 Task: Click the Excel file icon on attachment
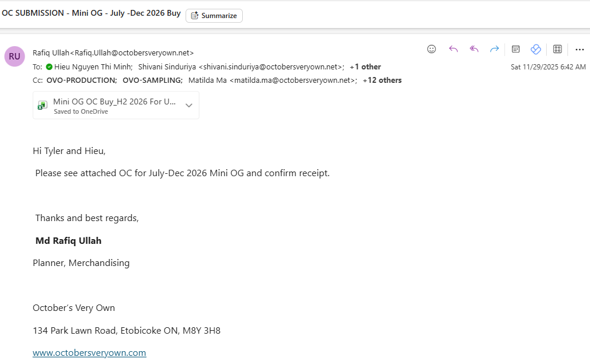[43, 105]
